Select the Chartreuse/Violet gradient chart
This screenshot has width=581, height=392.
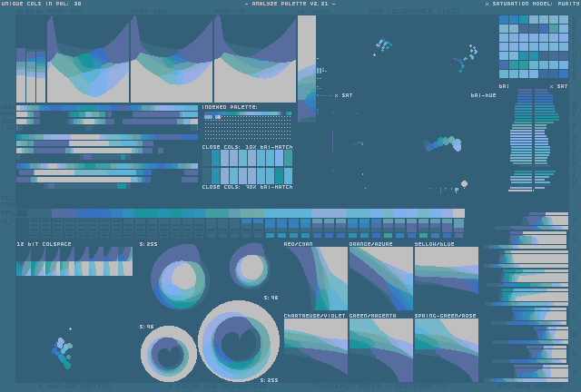click(x=315, y=349)
